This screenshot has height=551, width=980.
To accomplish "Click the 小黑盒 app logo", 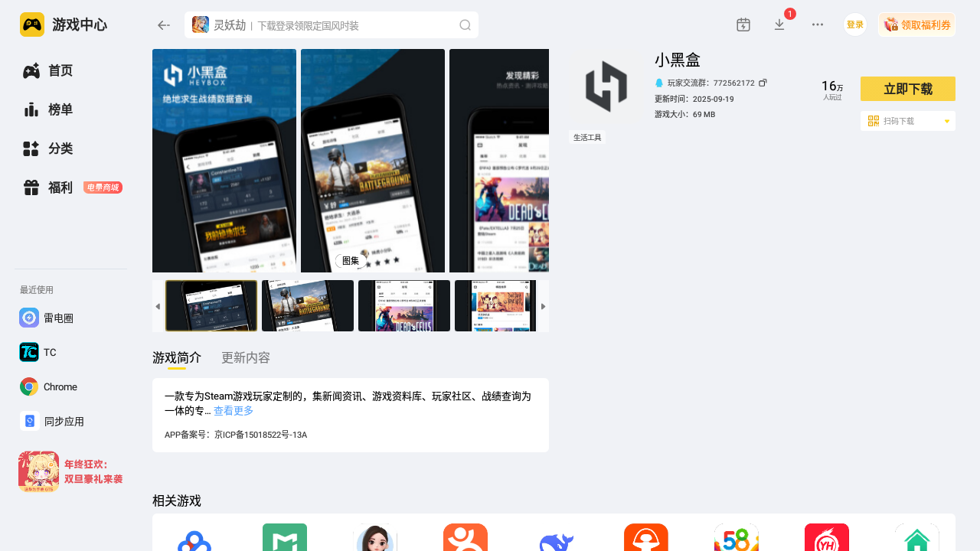I will tap(606, 86).
